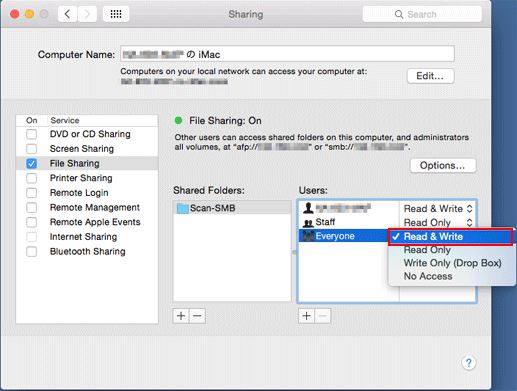Go back with the left arrow button

[x=68, y=14]
